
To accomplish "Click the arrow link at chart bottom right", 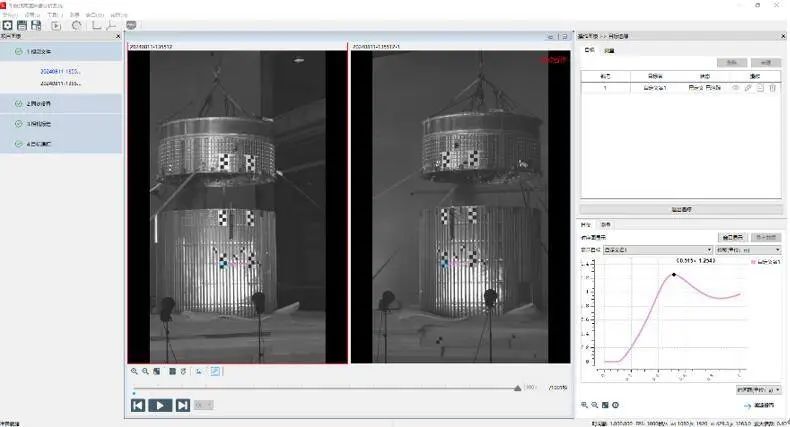I will point(759,405).
